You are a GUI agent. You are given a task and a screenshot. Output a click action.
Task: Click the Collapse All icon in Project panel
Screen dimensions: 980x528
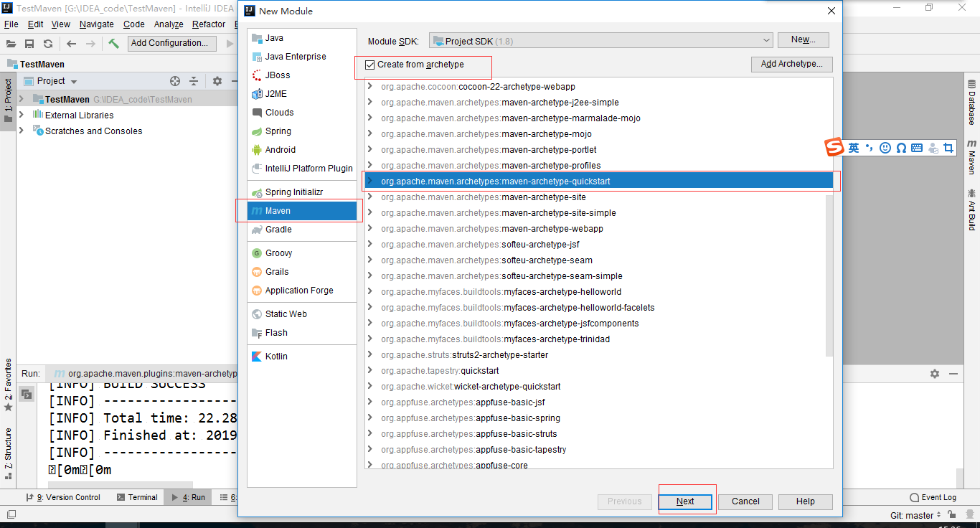click(194, 81)
